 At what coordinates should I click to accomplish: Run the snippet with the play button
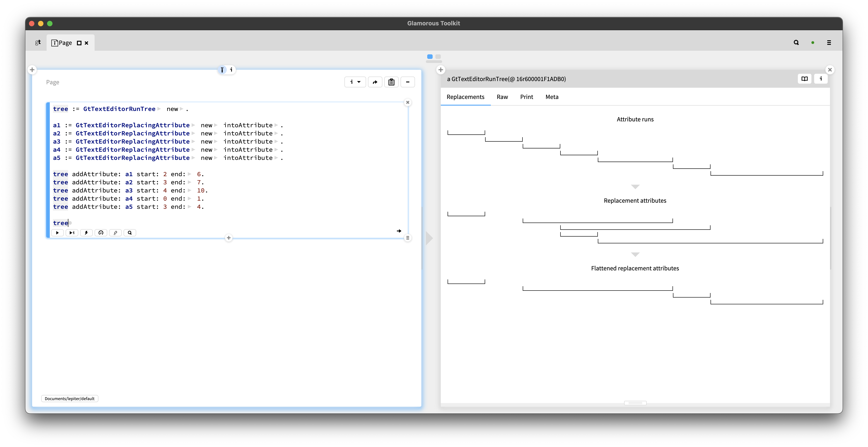click(x=57, y=233)
